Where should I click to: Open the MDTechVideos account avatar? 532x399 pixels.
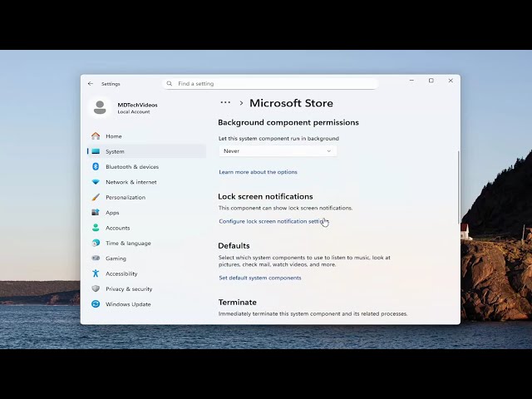(x=100, y=107)
